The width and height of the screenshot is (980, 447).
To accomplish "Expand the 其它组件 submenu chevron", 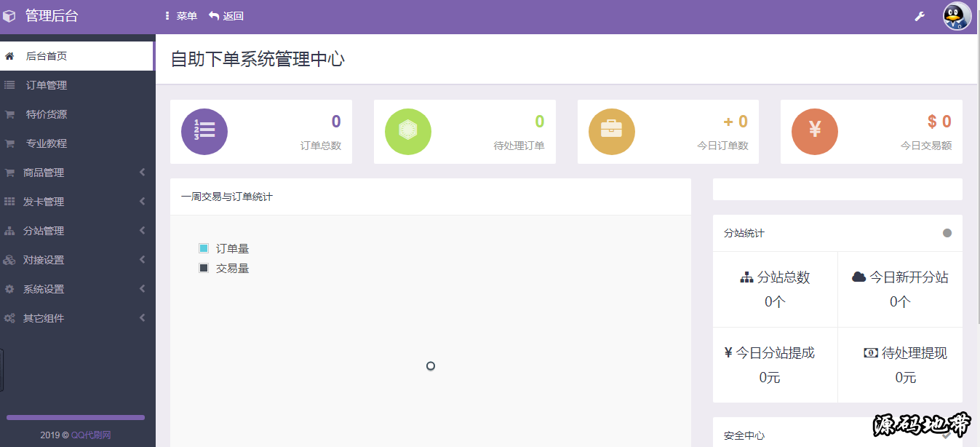I will pyautogui.click(x=143, y=318).
